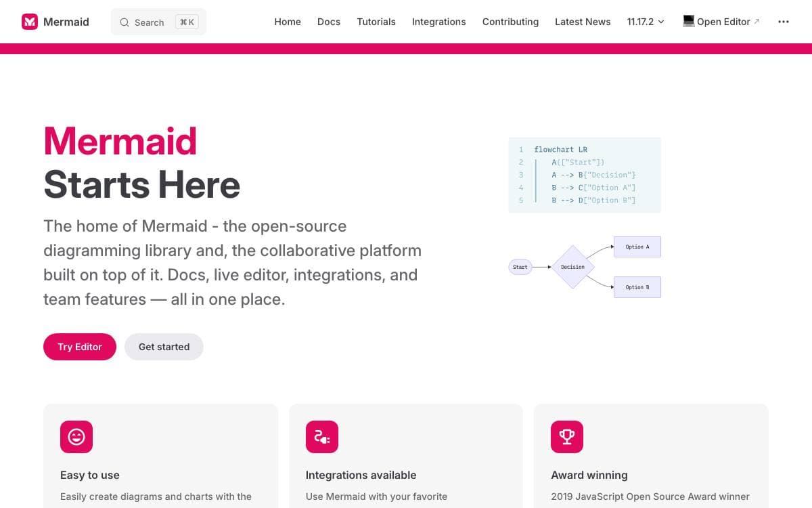This screenshot has width=812, height=508.
Task: Click the flowchart code snippet image
Action: (x=585, y=175)
